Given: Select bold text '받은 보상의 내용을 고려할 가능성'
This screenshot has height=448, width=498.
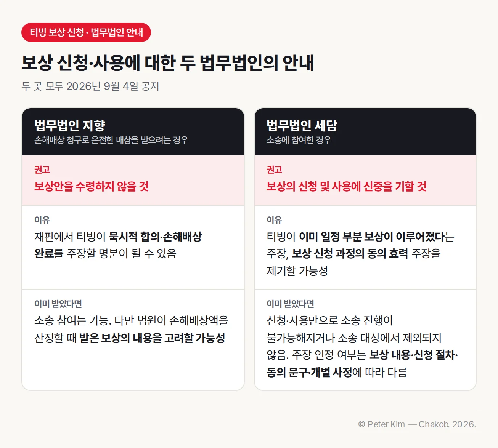Looking at the screenshot, I should tap(152, 338).
